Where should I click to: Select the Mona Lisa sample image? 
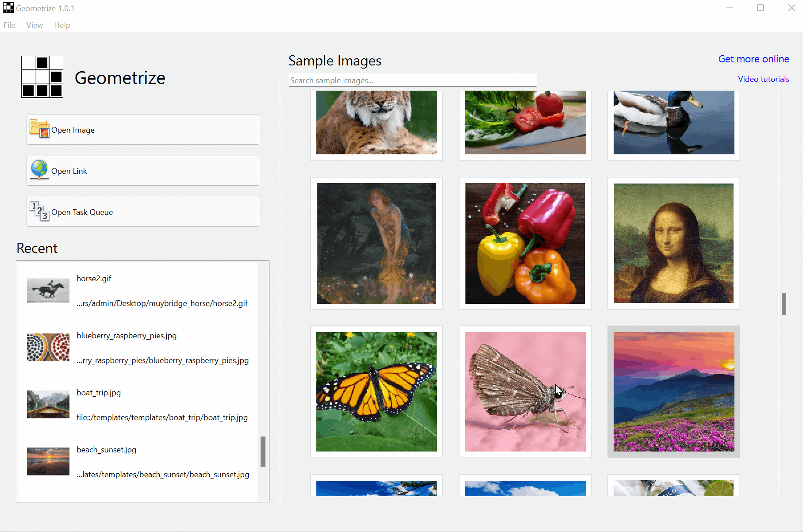click(x=674, y=243)
